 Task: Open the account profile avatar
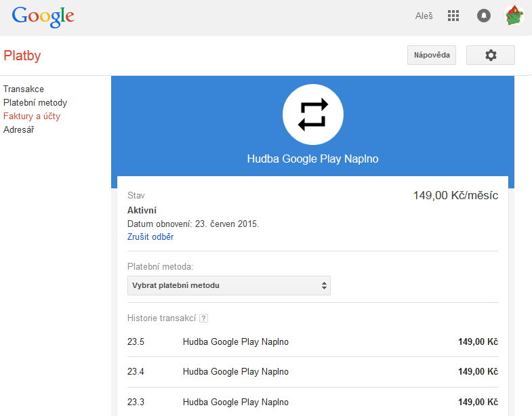[514, 16]
